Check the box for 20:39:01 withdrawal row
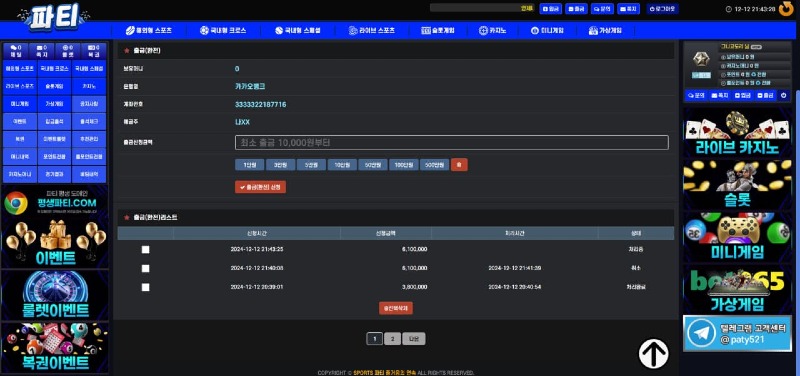This screenshot has height=376, width=800. coord(145,287)
